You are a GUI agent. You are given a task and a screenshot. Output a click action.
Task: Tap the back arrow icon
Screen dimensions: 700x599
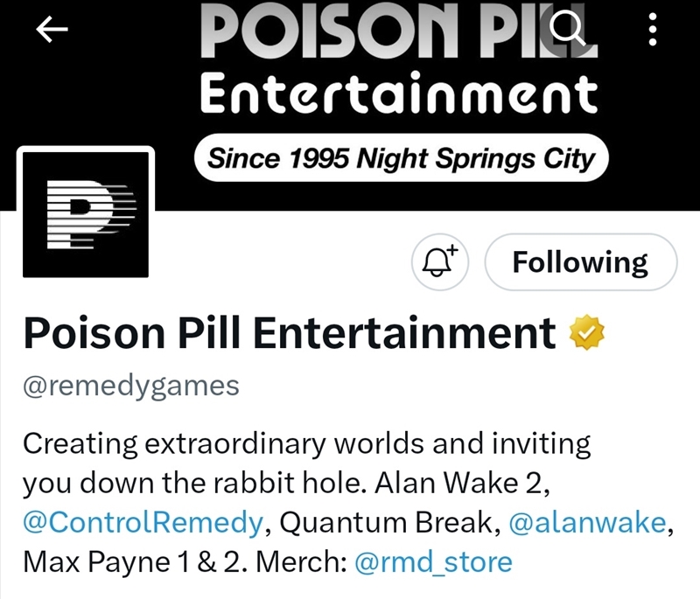point(52,29)
